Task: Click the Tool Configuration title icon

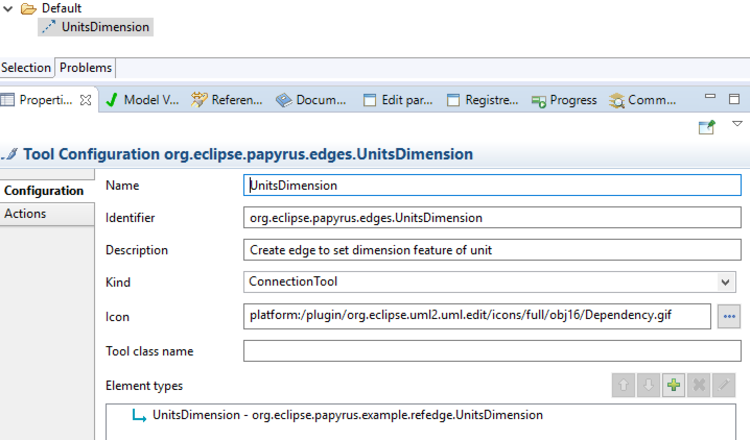Action: (x=10, y=154)
